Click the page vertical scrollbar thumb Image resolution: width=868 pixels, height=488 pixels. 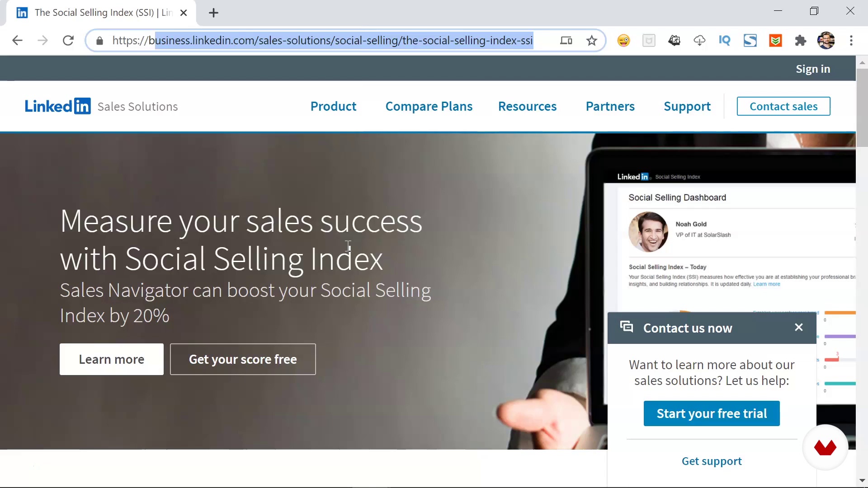(x=862, y=108)
